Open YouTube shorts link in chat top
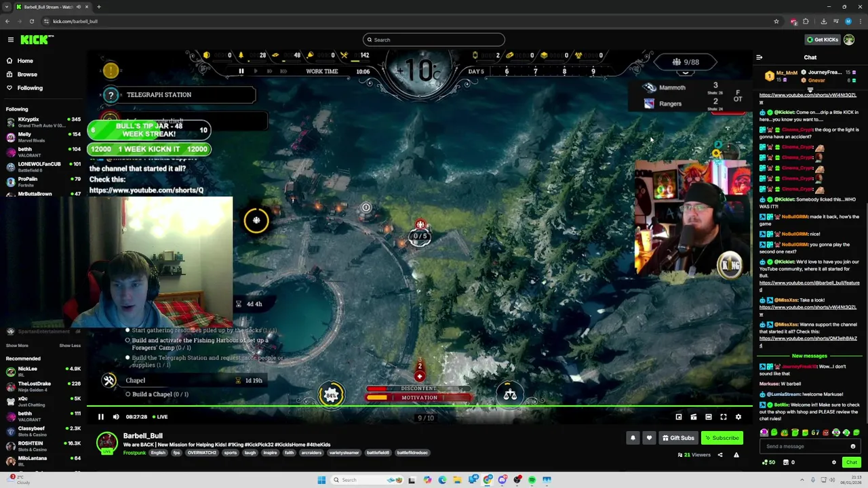 click(x=807, y=98)
